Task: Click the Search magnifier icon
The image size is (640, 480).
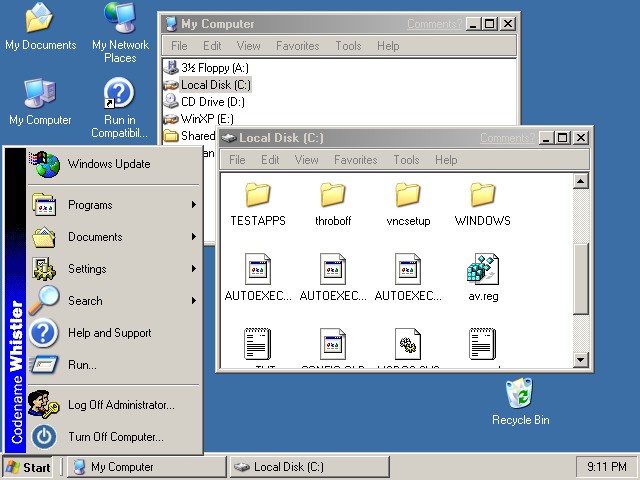Action: pyautogui.click(x=44, y=300)
